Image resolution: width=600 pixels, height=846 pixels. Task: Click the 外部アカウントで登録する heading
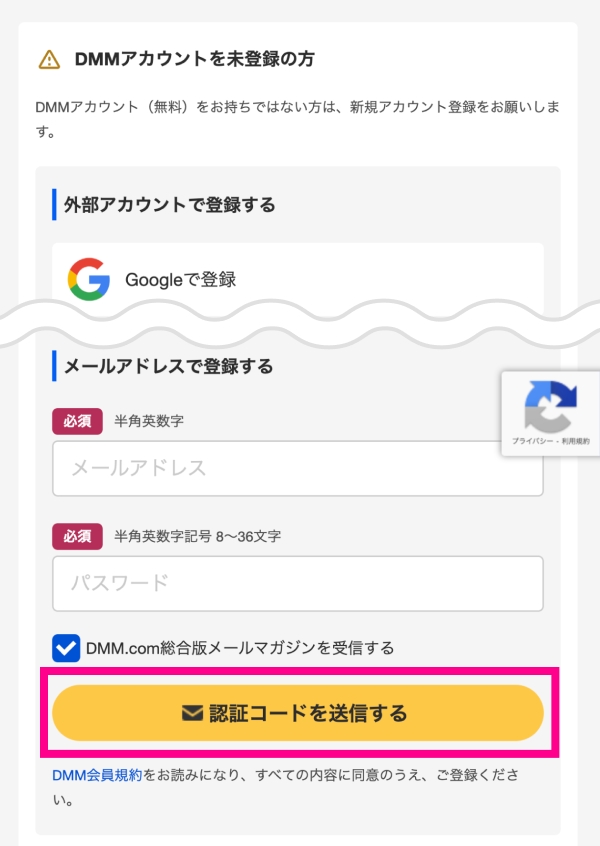pyautogui.click(x=169, y=205)
